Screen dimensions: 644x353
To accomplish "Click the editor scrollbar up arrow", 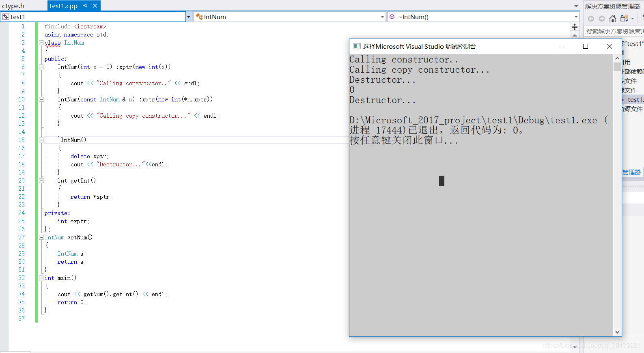I will coord(575,35).
